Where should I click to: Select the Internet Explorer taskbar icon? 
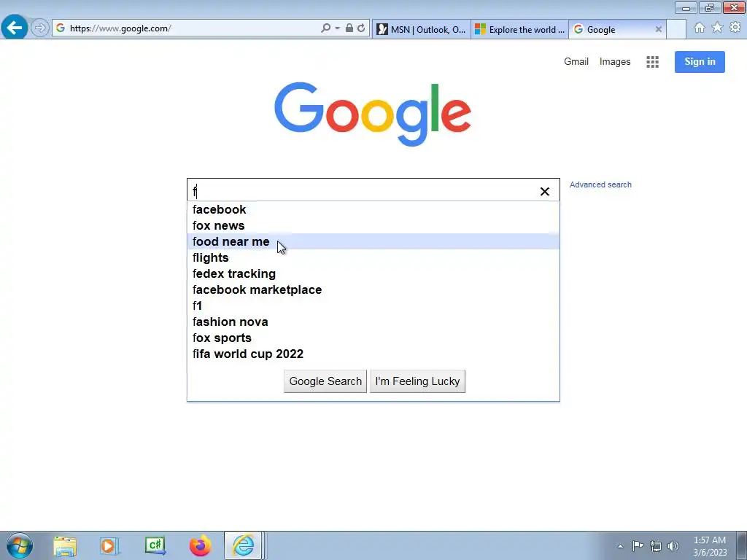pyautogui.click(x=244, y=545)
